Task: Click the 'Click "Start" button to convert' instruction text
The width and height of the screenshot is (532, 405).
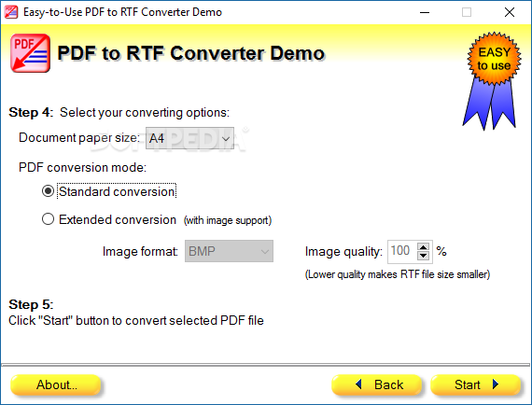Action: click(136, 320)
